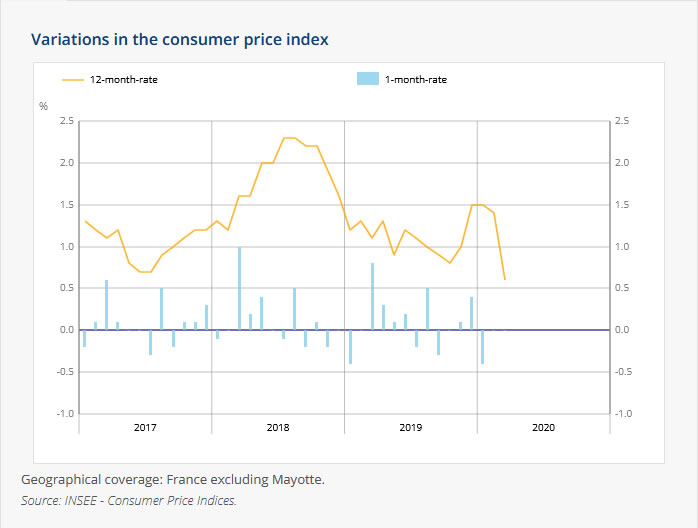The width and height of the screenshot is (698, 528).
Task: Select the 2019 label on the x-axis
Action: (410, 427)
